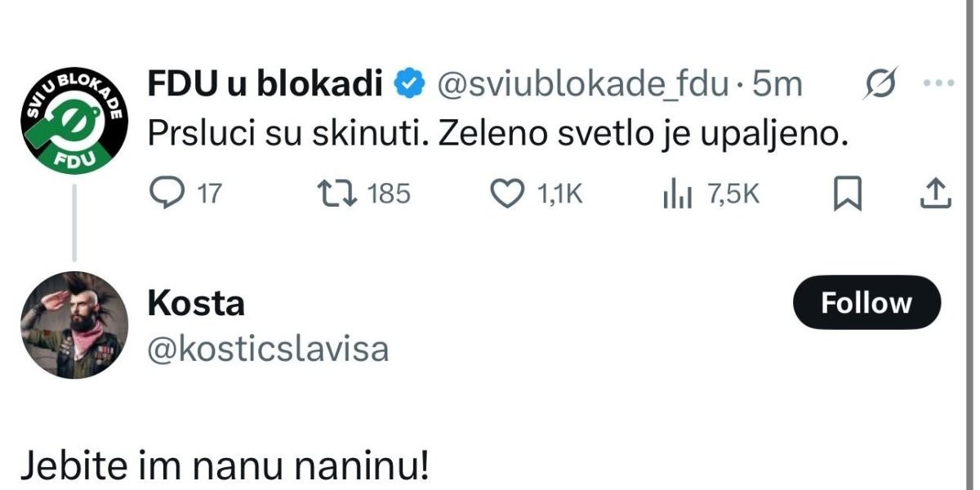Click the thread line connecting the two avatars

point(73,223)
